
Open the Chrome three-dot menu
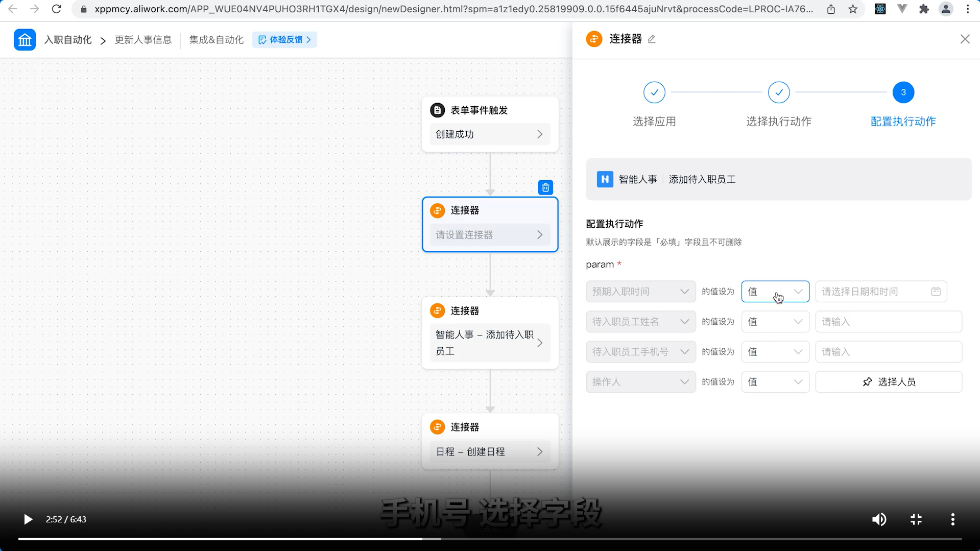click(968, 9)
